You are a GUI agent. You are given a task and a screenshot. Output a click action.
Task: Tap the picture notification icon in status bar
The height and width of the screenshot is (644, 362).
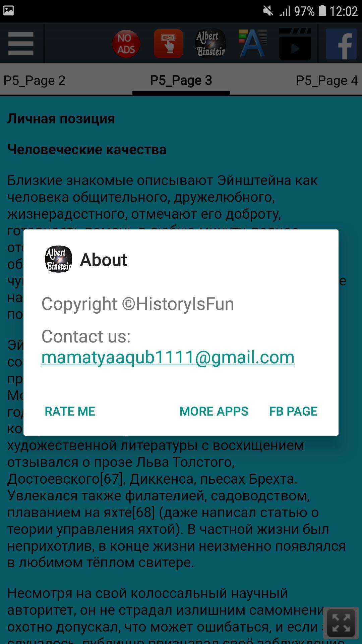coord(9,11)
